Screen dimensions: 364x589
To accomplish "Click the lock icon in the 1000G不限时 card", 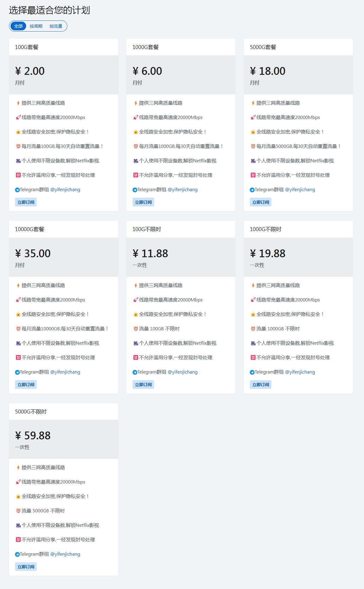I will tap(253, 314).
